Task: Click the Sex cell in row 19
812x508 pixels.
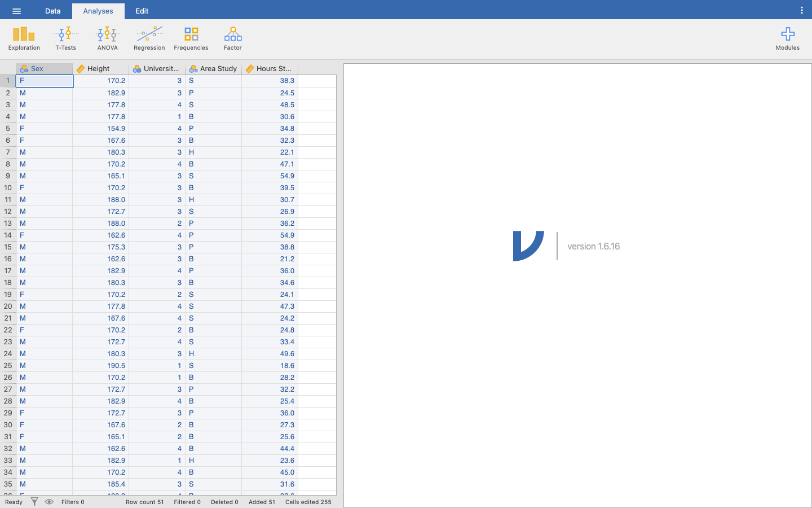Action: coord(45,295)
